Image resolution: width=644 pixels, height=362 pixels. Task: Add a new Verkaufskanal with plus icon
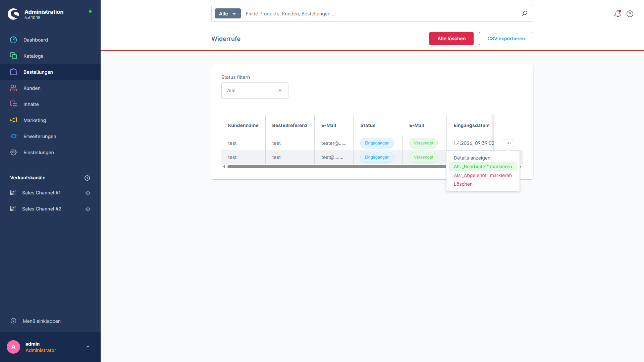coord(87,178)
